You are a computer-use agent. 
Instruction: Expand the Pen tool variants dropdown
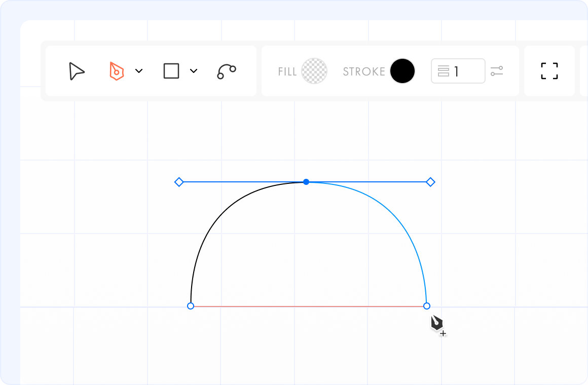click(139, 71)
